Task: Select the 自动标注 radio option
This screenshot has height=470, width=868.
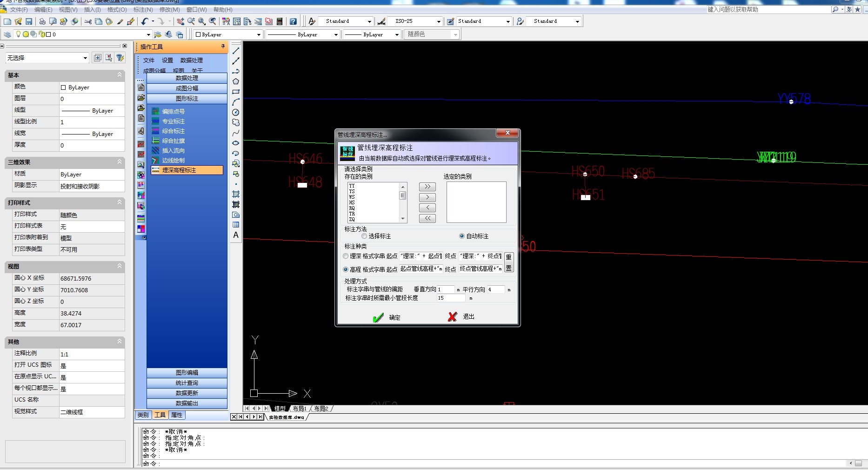Action: tap(462, 236)
